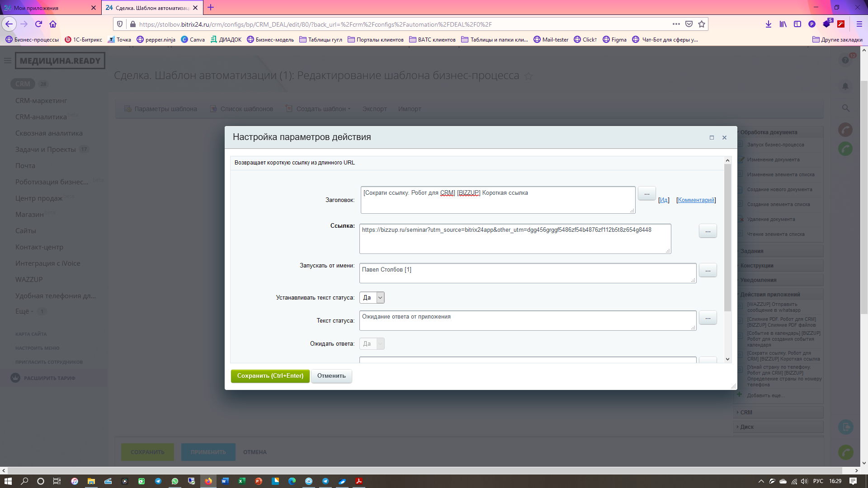868x488 pixels.
Task: Open Telegram from the taskbar
Action: click(x=158, y=481)
